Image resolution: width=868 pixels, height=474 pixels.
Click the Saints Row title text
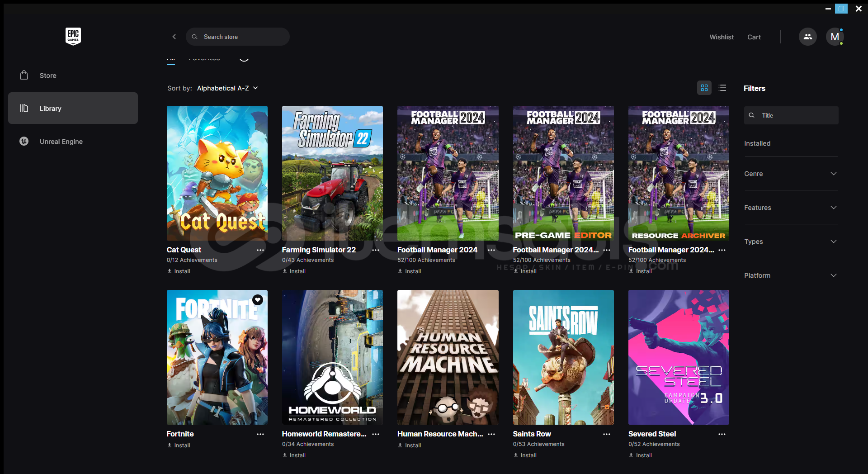point(532,434)
